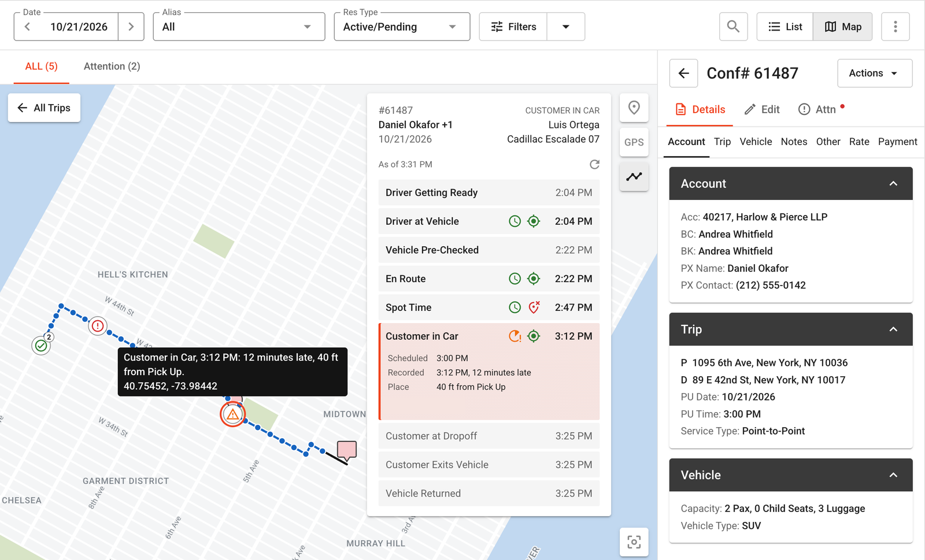Switch to List view
Image resolution: width=925 pixels, height=560 pixels.
tap(785, 27)
